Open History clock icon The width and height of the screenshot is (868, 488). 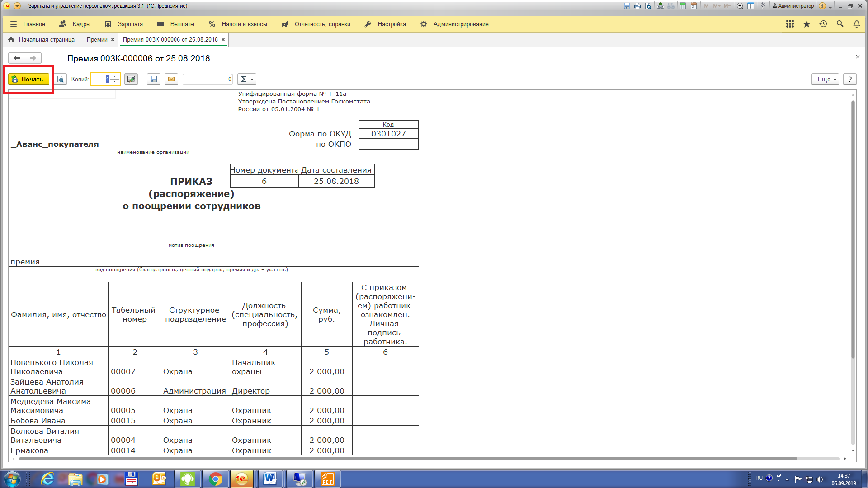click(x=823, y=24)
